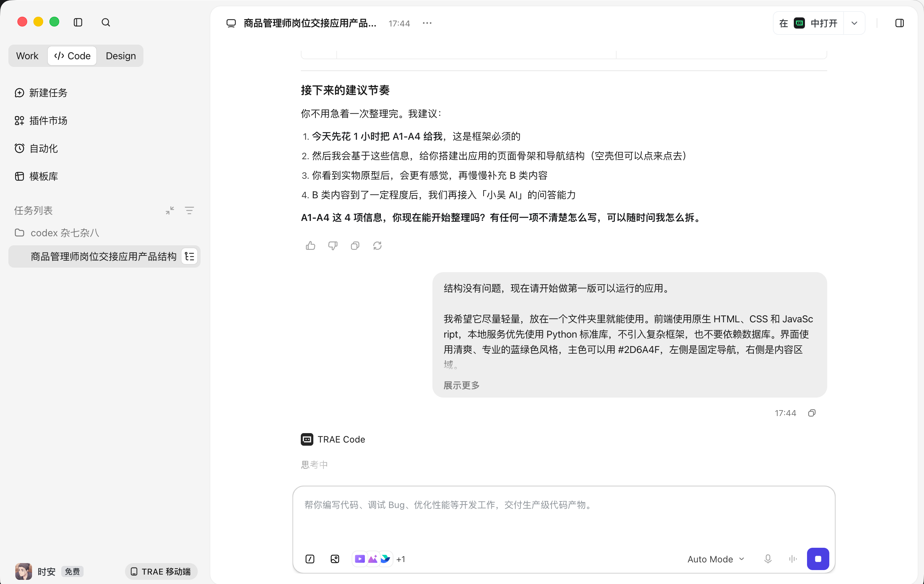Click the image-generation mountain plugin icon
Image resolution: width=924 pixels, height=584 pixels.
pyautogui.click(x=373, y=559)
